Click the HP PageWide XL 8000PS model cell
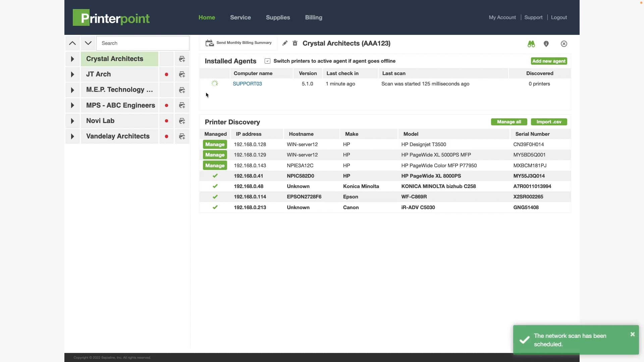644x362 pixels. click(x=431, y=176)
